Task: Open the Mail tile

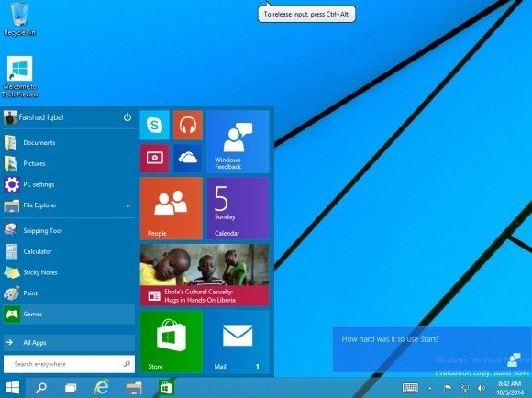Action: [x=238, y=342]
